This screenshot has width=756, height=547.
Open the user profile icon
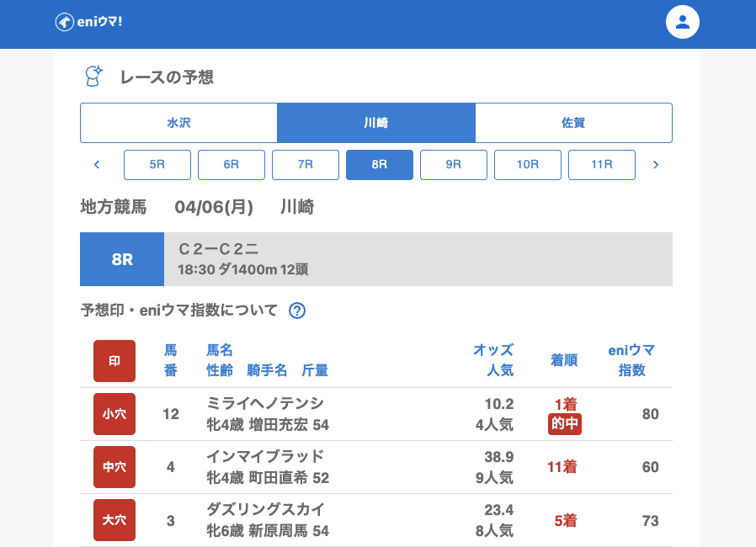pos(683,22)
